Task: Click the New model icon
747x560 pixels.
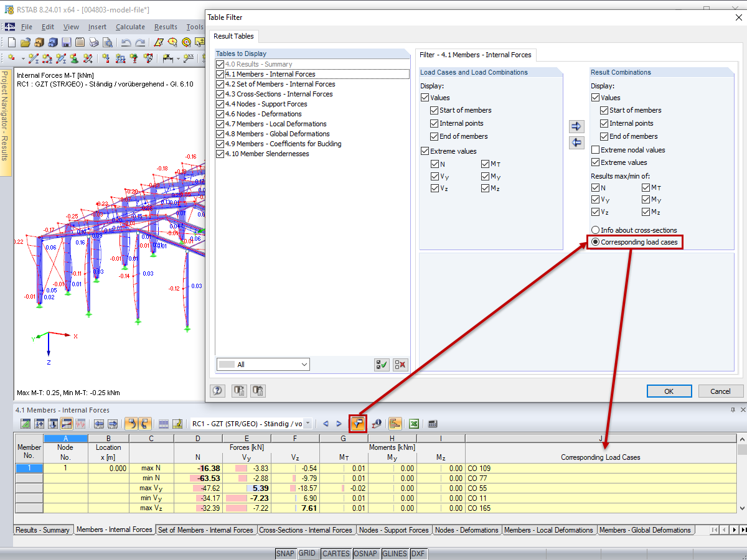Action: [x=11, y=42]
